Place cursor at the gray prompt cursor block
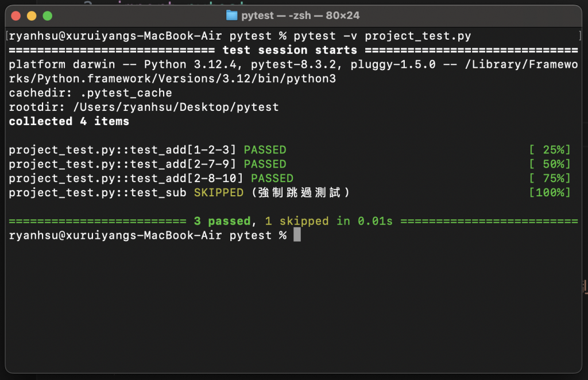The height and width of the screenshot is (380, 588). [297, 235]
